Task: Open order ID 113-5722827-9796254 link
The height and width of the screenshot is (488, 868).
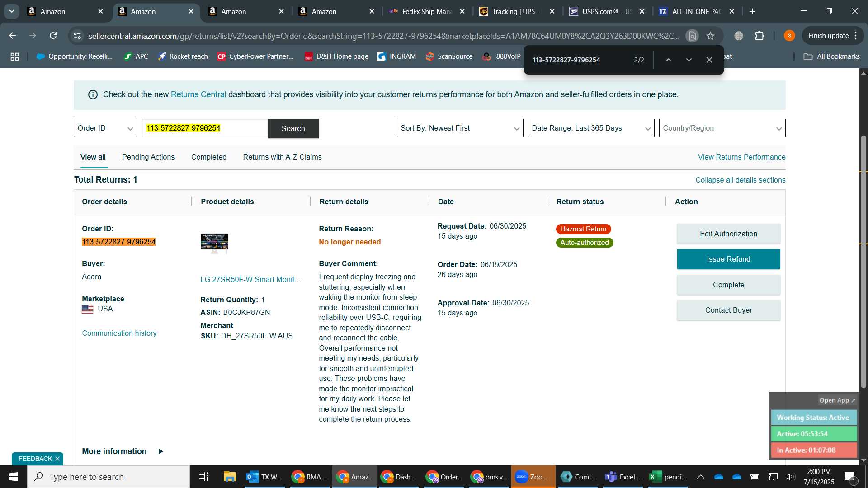Action: (119, 242)
